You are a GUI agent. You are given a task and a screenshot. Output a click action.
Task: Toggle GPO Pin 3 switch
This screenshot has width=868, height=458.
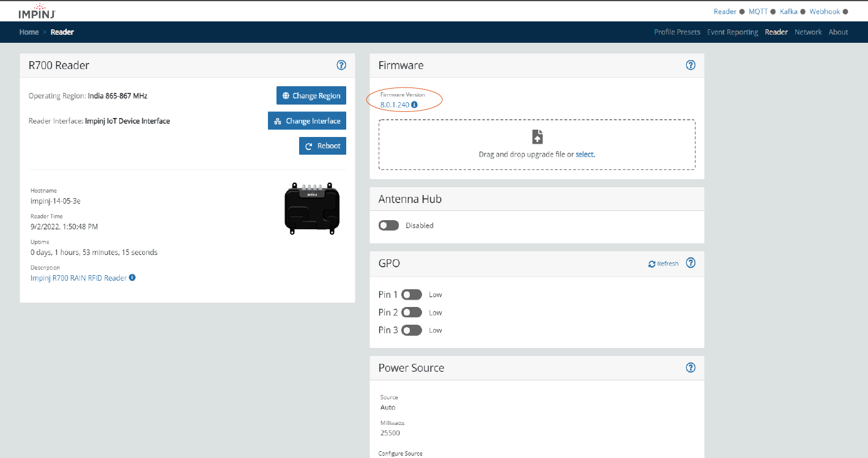pos(411,330)
